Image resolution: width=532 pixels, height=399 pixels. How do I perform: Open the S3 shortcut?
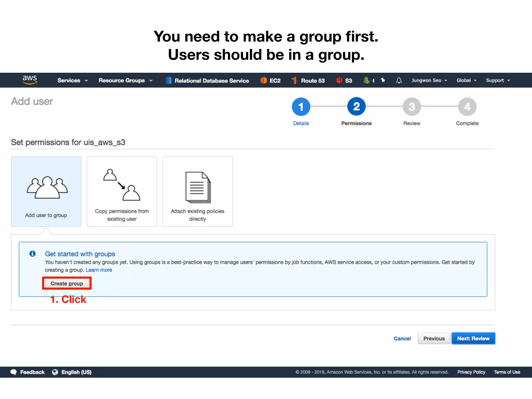(344, 81)
